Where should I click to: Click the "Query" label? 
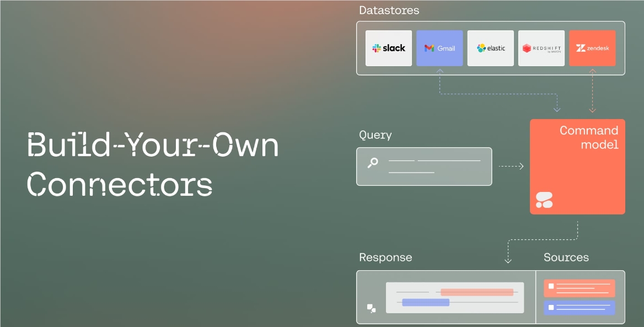(x=375, y=135)
